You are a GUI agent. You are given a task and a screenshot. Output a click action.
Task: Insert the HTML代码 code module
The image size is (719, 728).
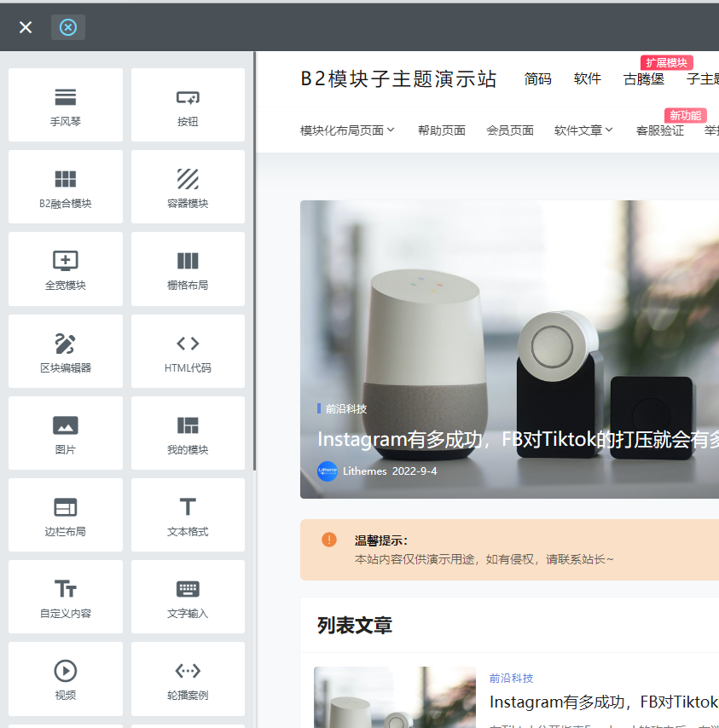click(188, 351)
